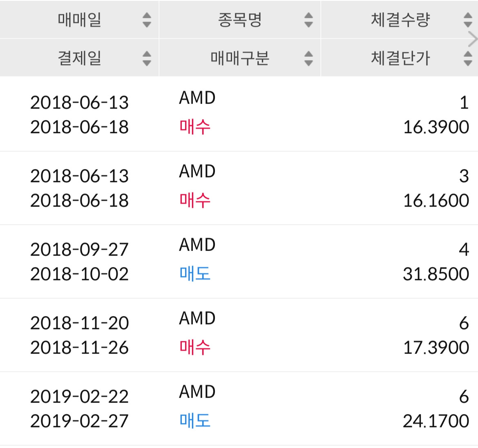Click sort arrows next to 매매구분

(309, 58)
